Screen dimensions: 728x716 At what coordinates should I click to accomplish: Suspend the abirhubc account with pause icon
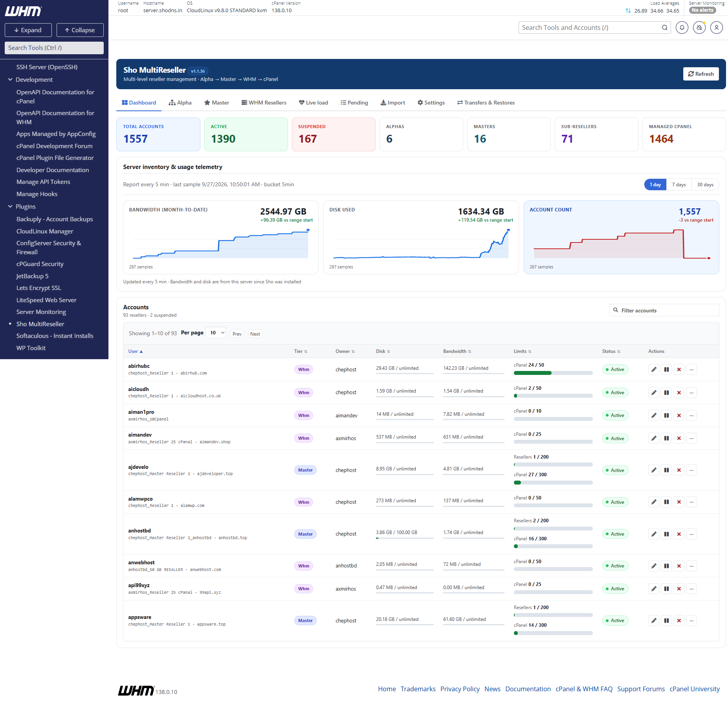tap(666, 369)
